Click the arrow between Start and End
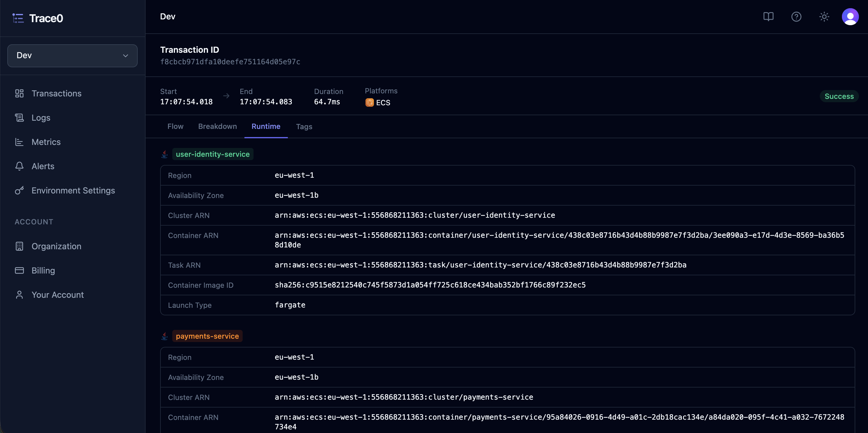Image resolution: width=868 pixels, height=433 pixels. coord(227,96)
